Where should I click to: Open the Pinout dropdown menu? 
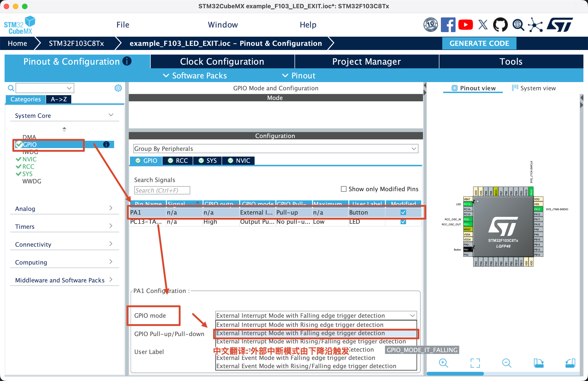click(299, 75)
